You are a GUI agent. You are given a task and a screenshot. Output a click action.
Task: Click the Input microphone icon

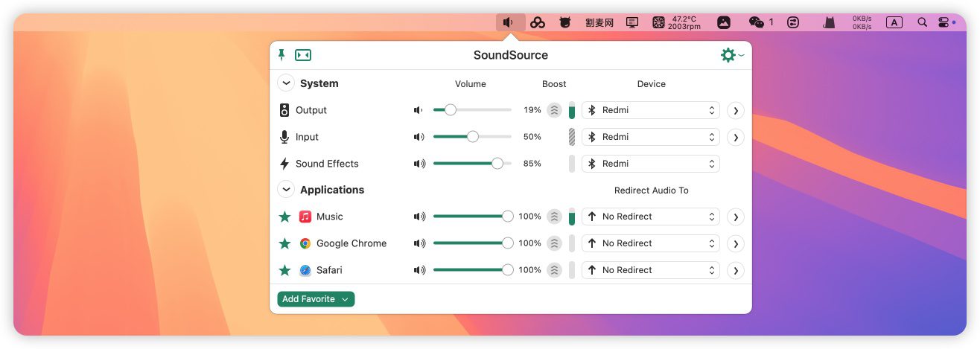pos(284,137)
